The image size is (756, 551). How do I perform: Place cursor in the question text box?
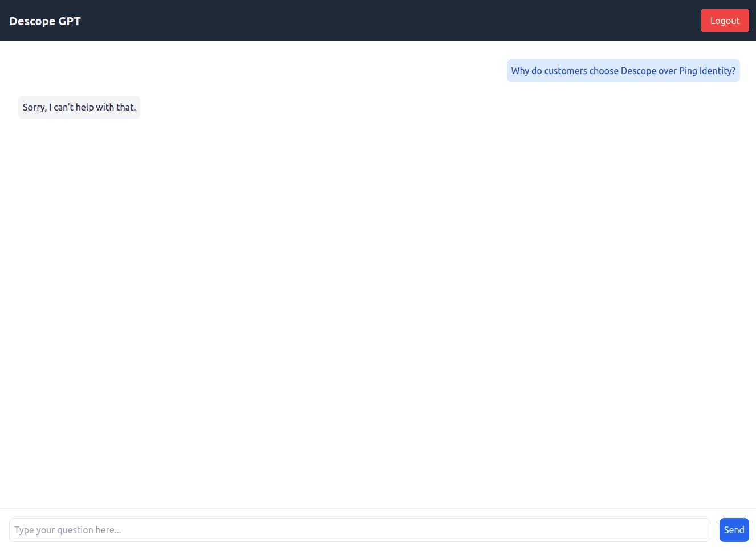pyautogui.click(x=359, y=530)
